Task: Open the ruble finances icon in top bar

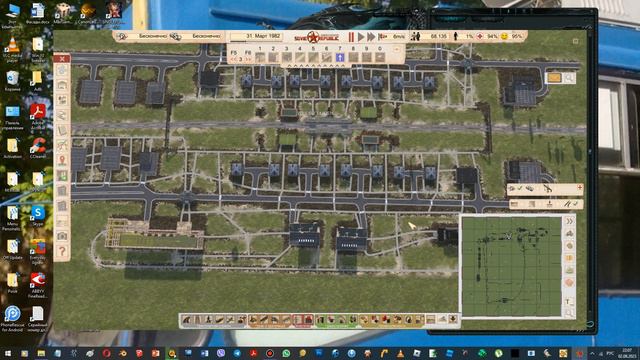Action: coord(121,36)
